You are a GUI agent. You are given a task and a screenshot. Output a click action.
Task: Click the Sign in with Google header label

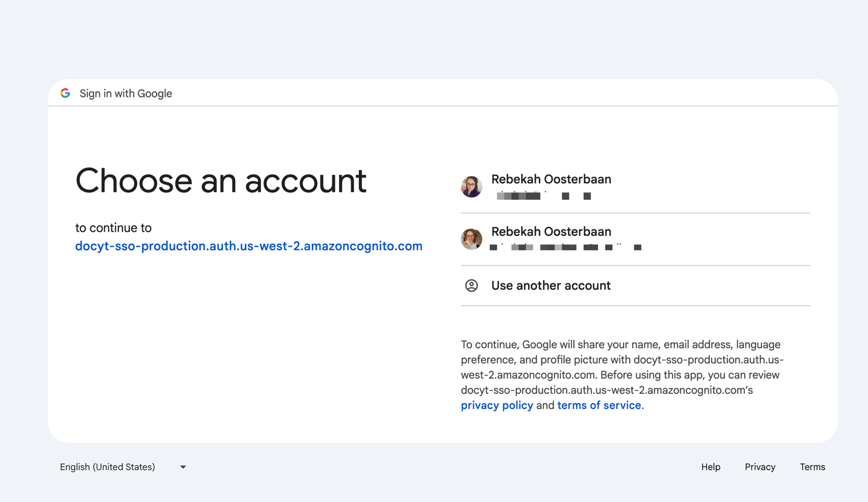pos(126,93)
